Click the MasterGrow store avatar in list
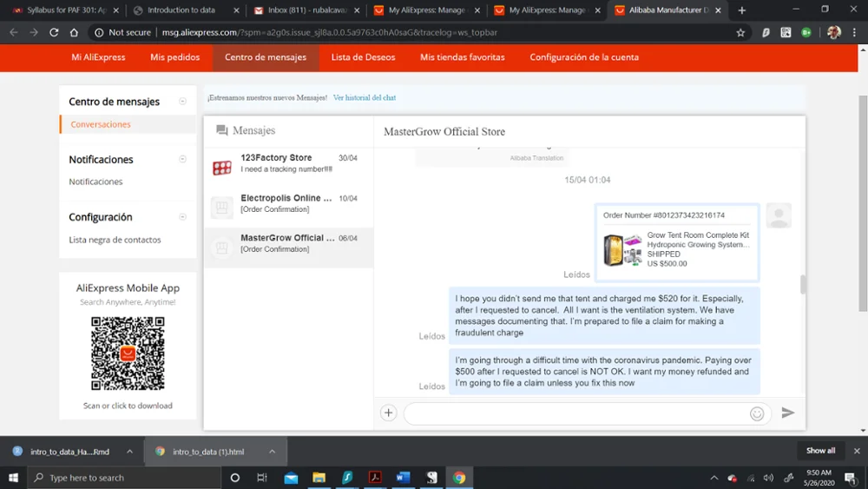This screenshot has height=489, width=868. 222,248
